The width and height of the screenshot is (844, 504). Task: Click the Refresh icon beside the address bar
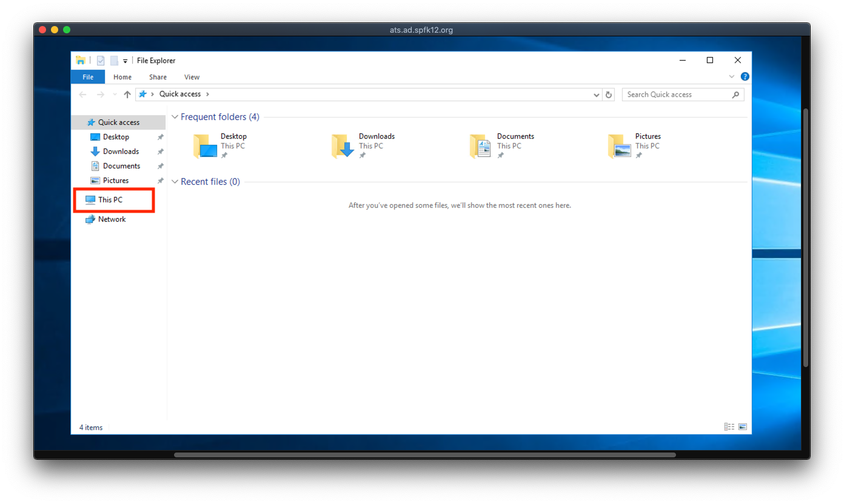point(609,94)
